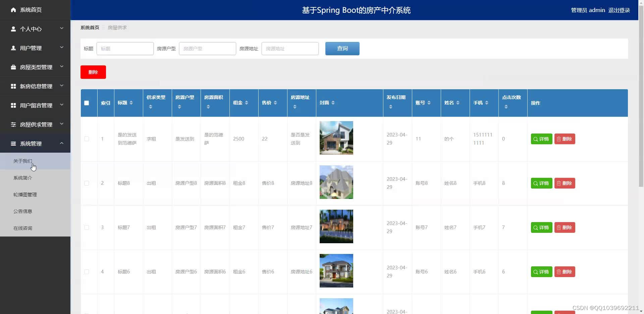Go to 系统首页 in sidebar

pos(35,10)
